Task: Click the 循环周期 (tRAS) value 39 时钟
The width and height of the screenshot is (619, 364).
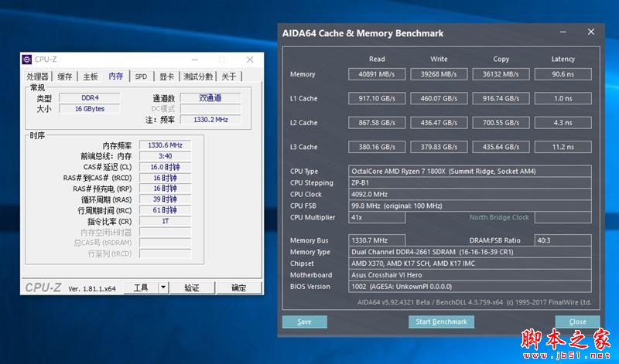Action: (x=165, y=199)
